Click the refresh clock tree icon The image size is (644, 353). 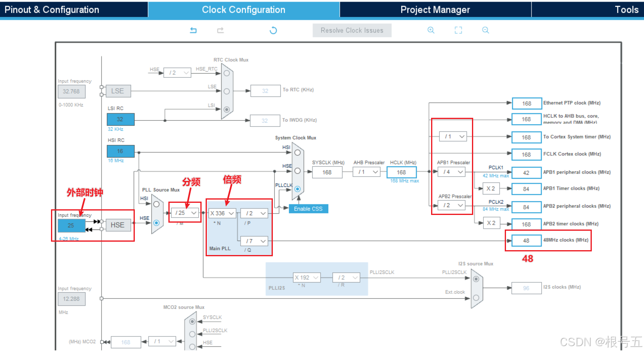[x=273, y=30]
